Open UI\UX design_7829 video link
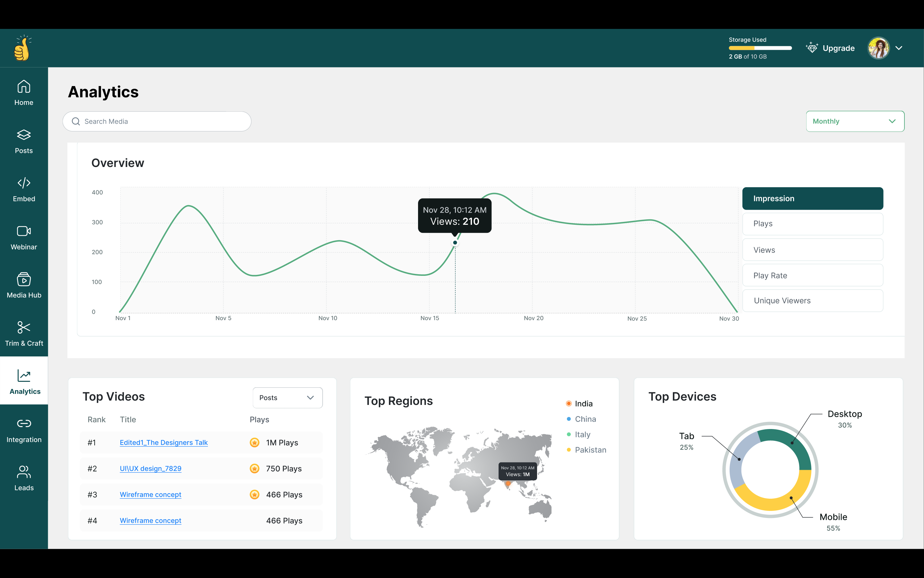924x578 pixels. pos(150,468)
